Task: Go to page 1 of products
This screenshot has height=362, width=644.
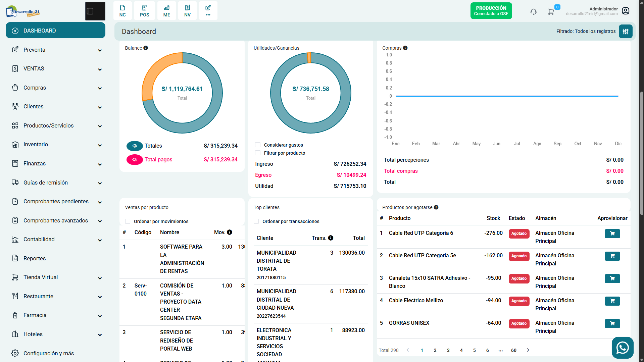Action: [422, 350]
